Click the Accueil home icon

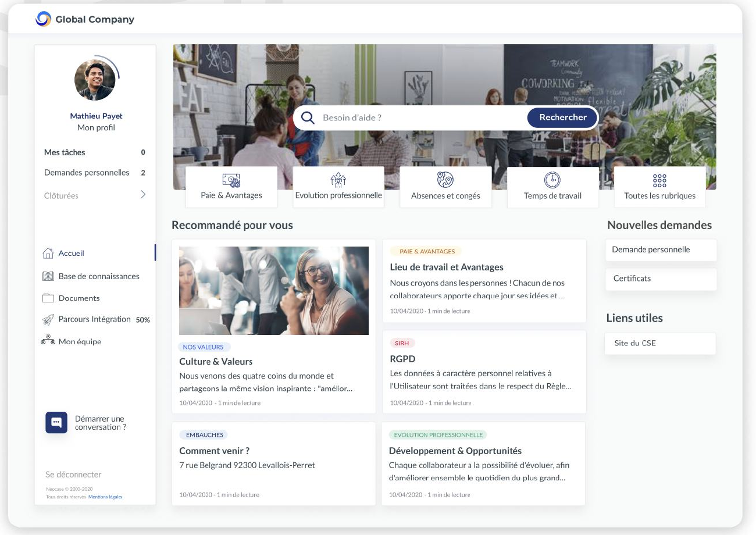point(48,254)
